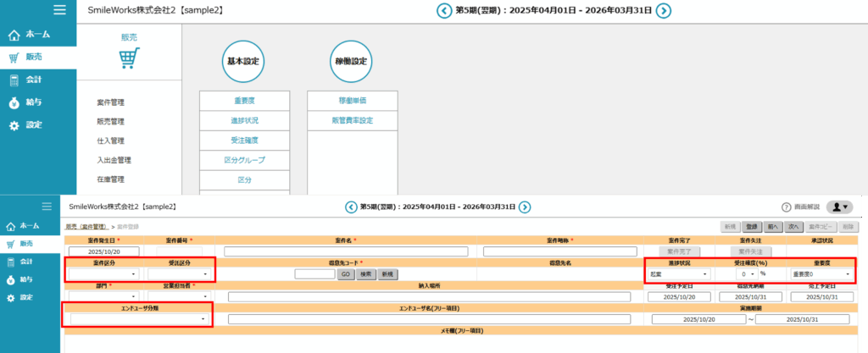The height and width of the screenshot is (353, 868).
Task: Open 設定 gear icon in the upper sidebar
Action: click(x=14, y=125)
